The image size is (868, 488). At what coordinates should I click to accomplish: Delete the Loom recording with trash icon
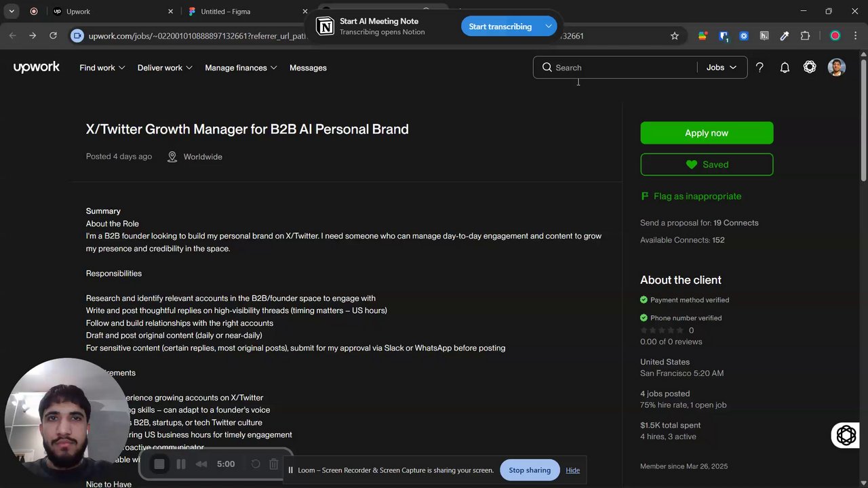click(274, 464)
